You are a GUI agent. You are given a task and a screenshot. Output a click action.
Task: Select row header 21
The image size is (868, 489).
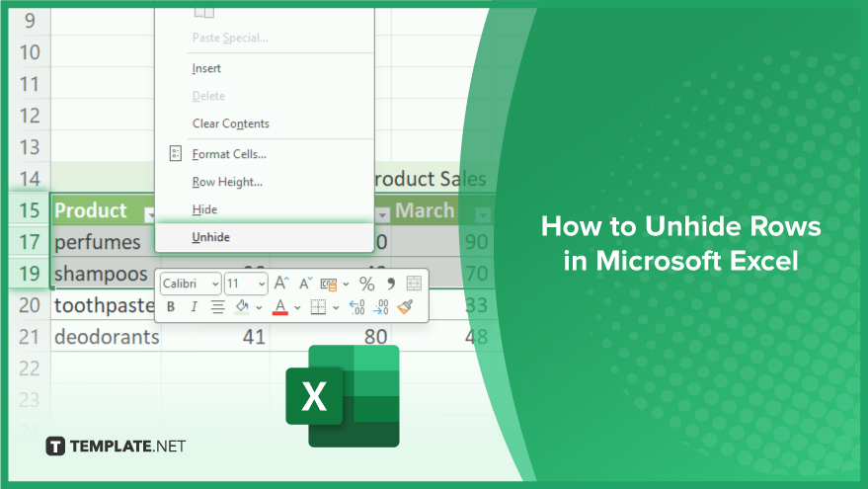coord(30,337)
